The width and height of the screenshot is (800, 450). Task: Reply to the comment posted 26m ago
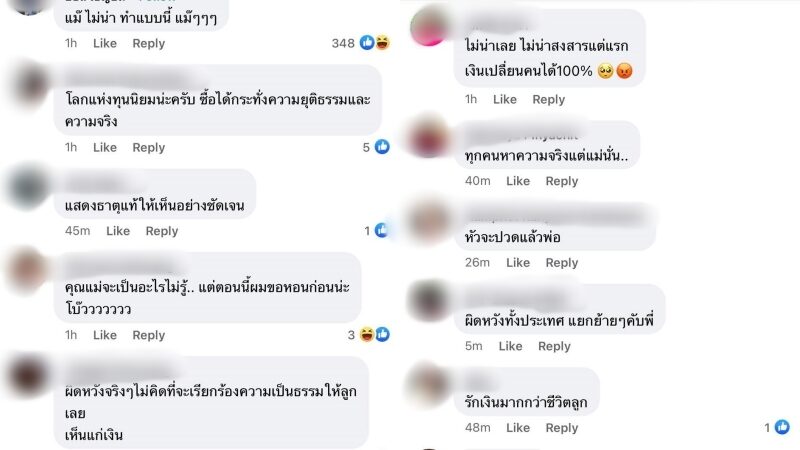[x=562, y=263]
